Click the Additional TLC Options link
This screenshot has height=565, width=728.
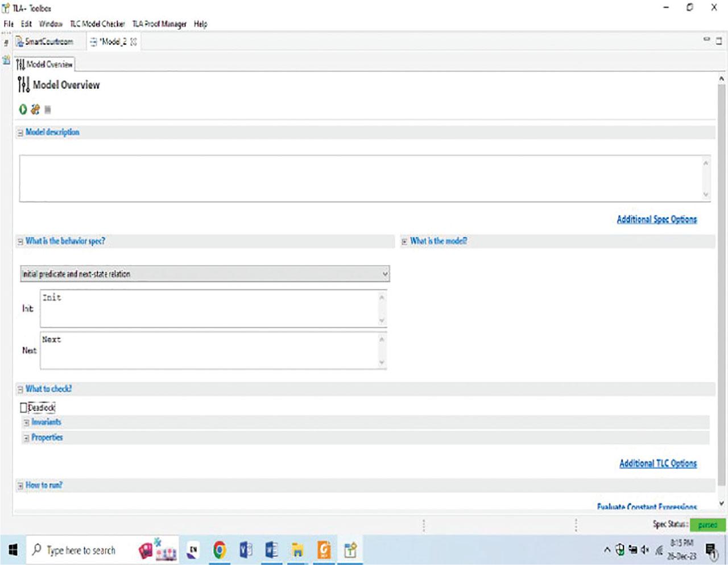coord(657,464)
